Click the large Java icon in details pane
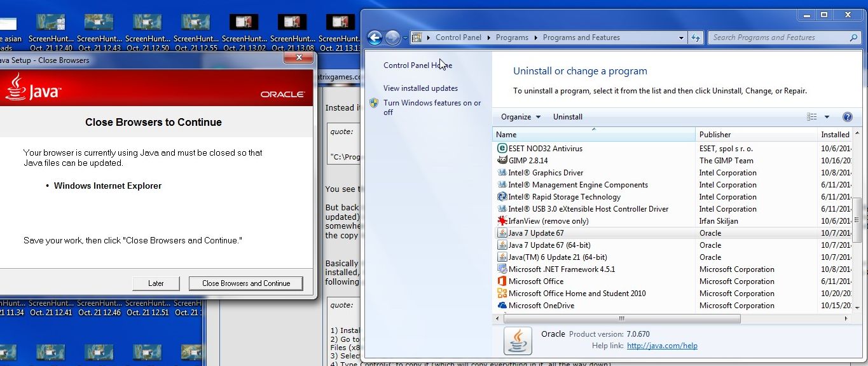This screenshot has height=366, width=868. (x=518, y=341)
